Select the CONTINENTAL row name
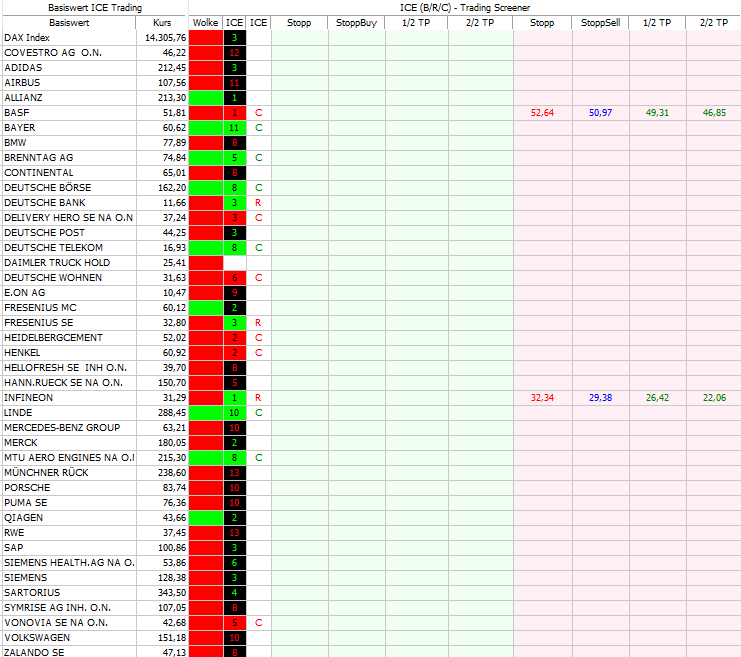Image resolution: width=741 pixels, height=657 pixels. (39, 173)
